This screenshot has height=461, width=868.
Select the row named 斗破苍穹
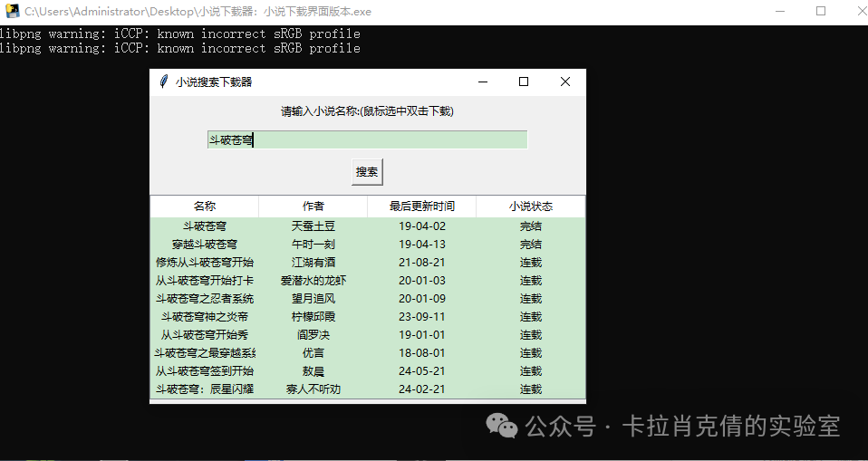[x=368, y=226]
